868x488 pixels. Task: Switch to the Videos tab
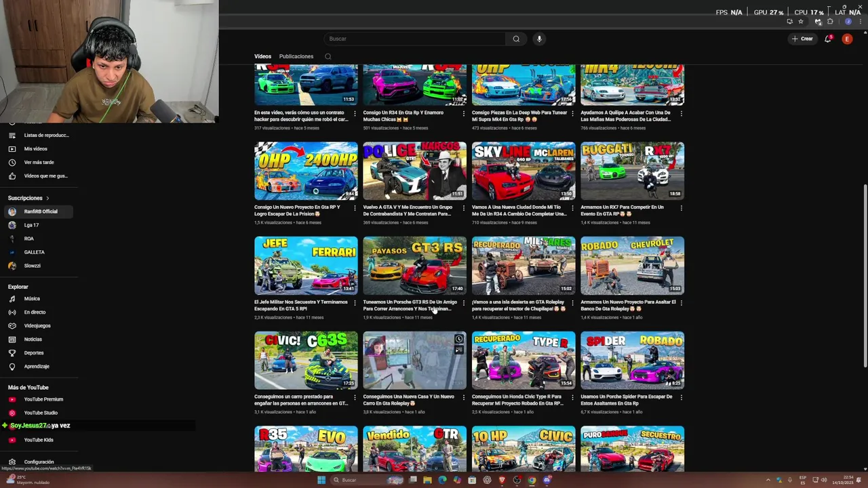click(262, 56)
